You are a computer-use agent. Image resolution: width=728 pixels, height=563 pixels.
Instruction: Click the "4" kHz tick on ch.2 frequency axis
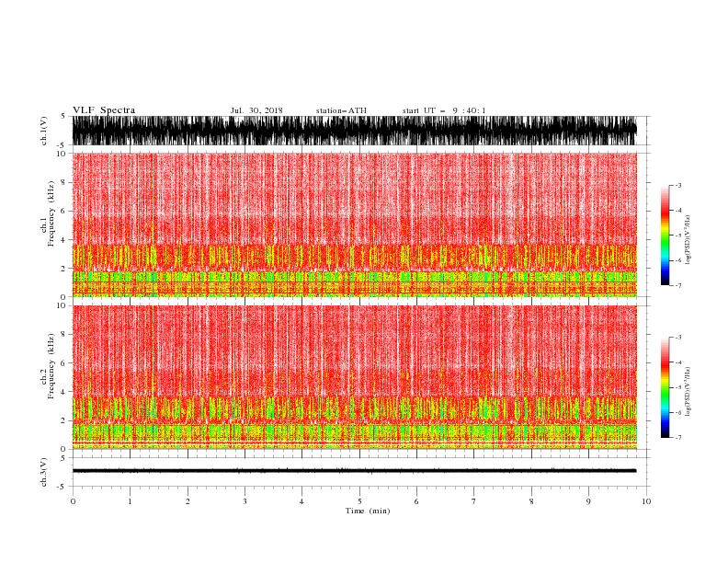point(63,392)
